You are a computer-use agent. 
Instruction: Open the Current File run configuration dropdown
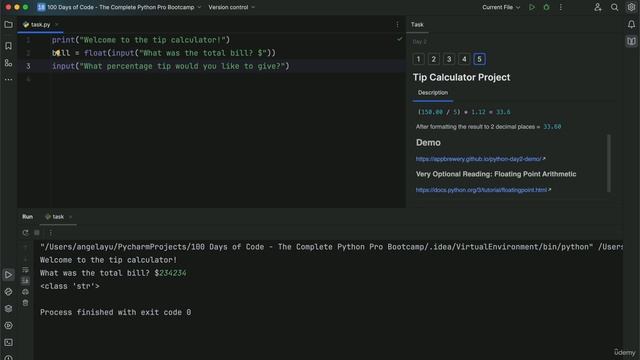point(501,7)
